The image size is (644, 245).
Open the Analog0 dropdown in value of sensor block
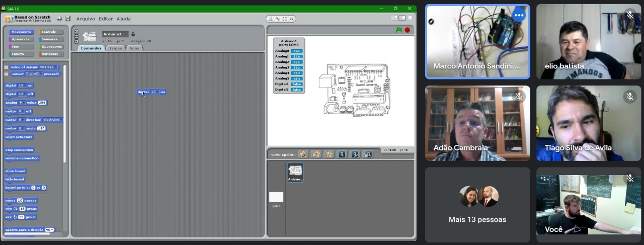[x=49, y=67]
